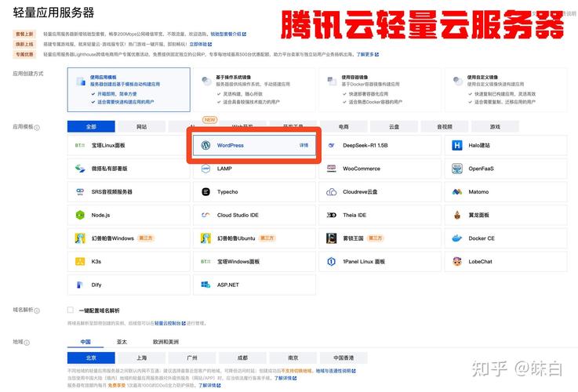The width and height of the screenshot is (578, 392).
Task: Open the 地域与连通性说明 link
Action: pyautogui.click(x=336, y=371)
